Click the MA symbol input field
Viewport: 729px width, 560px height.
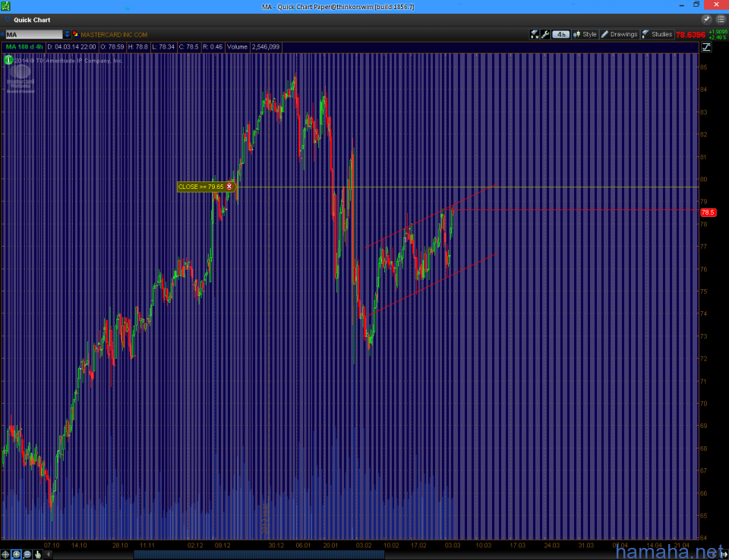coord(33,34)
